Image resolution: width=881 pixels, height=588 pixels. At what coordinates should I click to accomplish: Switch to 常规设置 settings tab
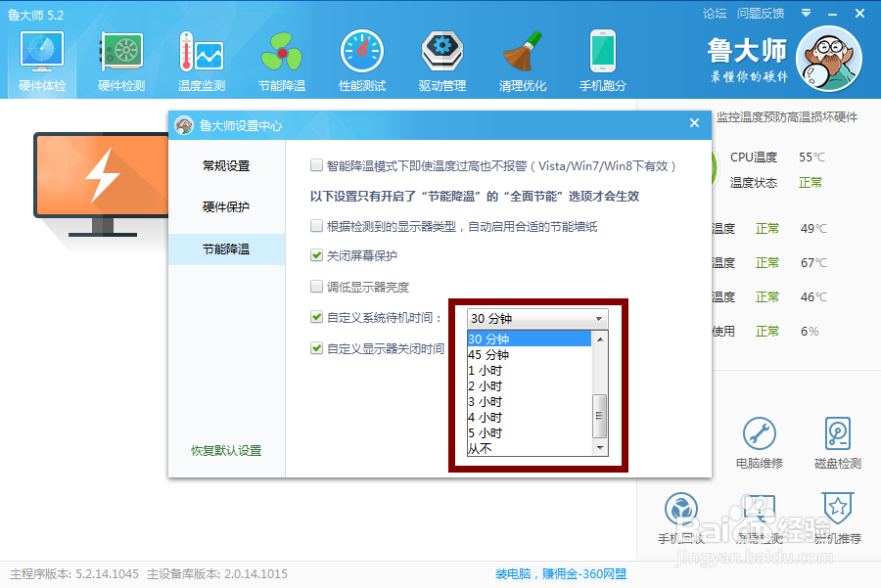226,165
